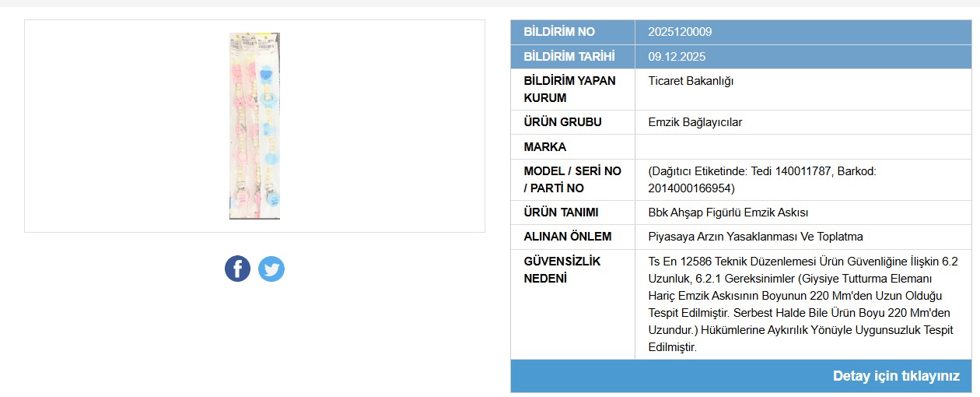
Task: Select the date value 09.12.2025
Action: tap(677, 57)
